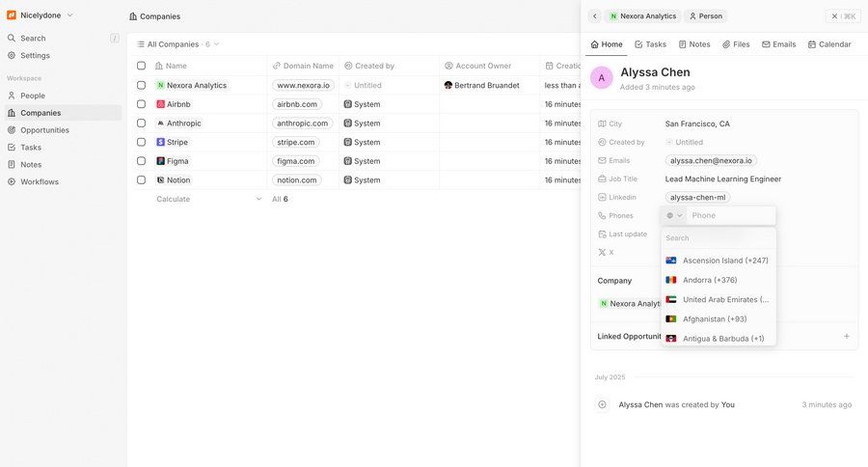Image resolution: width=868 pixels, height=467 pixels.
Task: Open the Calculate dropdown under Name column
Action: (x=208, y=199)
